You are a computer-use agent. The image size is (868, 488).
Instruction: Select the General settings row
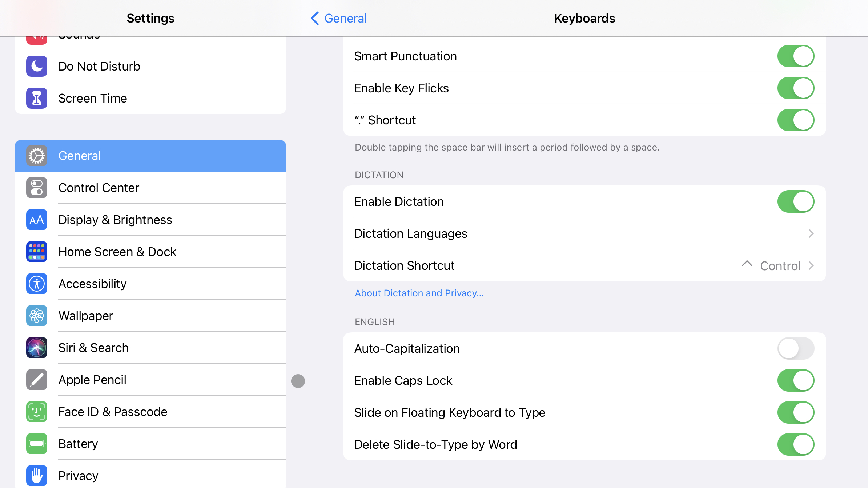(150, 156)
